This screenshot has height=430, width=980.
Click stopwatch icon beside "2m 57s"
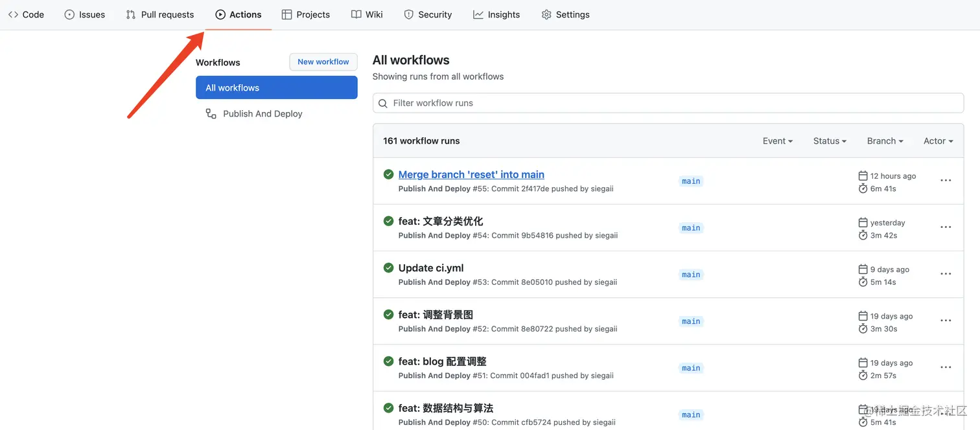tap(863, 375)
